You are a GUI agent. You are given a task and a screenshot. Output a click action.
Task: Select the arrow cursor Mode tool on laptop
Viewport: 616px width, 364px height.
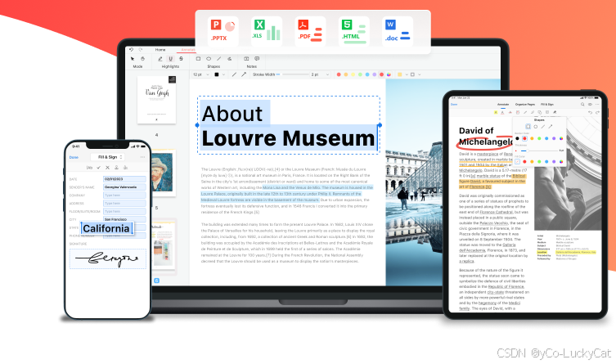click(133, 59)
